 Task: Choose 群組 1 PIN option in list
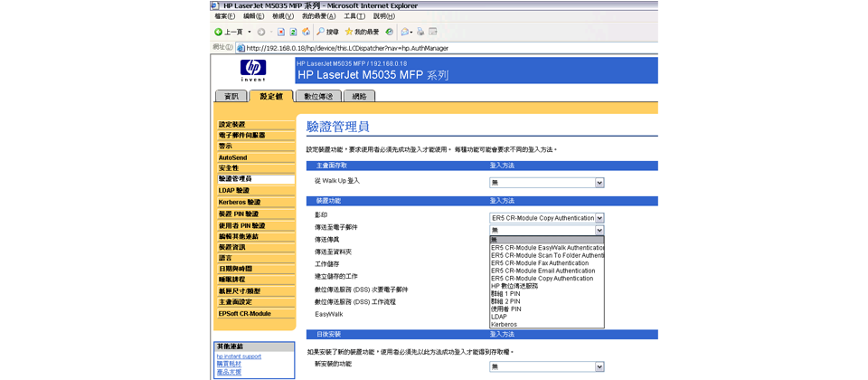click(547, 293)
